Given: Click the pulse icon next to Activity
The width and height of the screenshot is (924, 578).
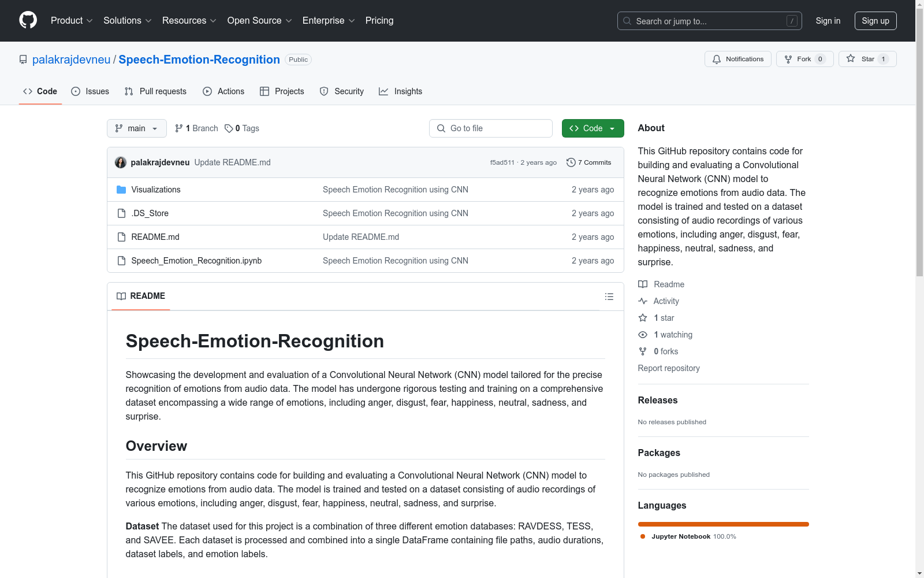Looking at the screenshot, I should click(x=643, y=301).
